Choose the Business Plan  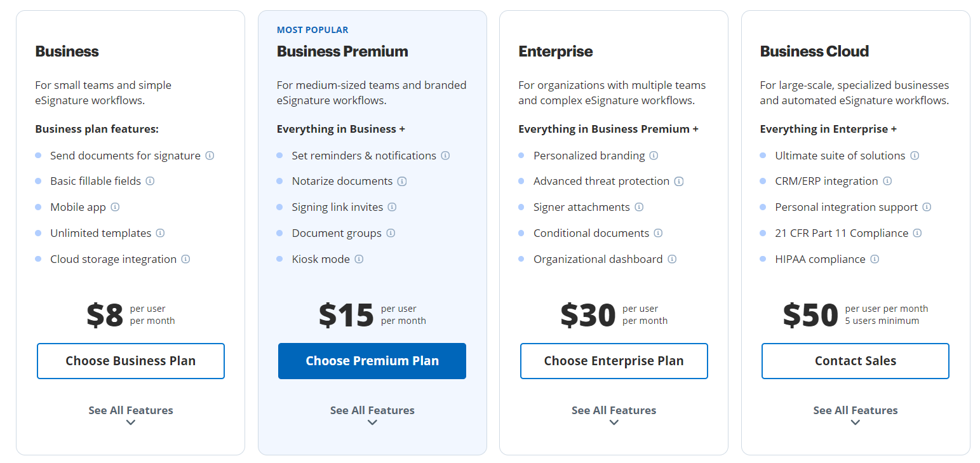click(130, 361)
